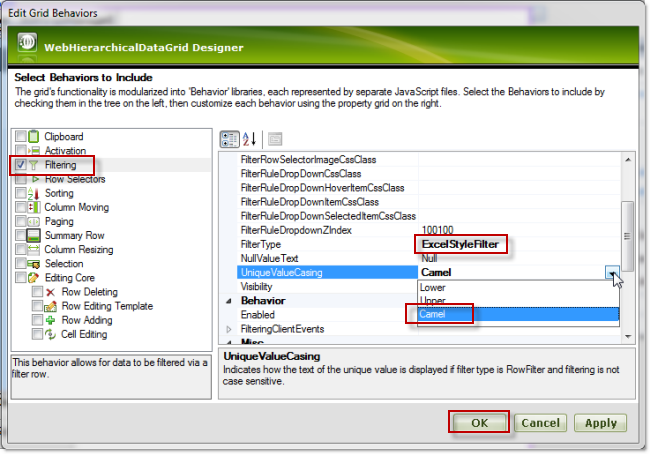The height and width of the screenshot is (454, 650).
Task: Click the Categorized view icon in property grid
Action: pyautogui.click(x=229, y=138)
